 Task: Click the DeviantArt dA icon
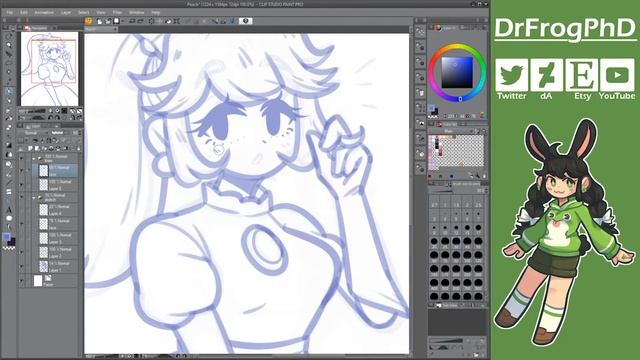(547, 75)
